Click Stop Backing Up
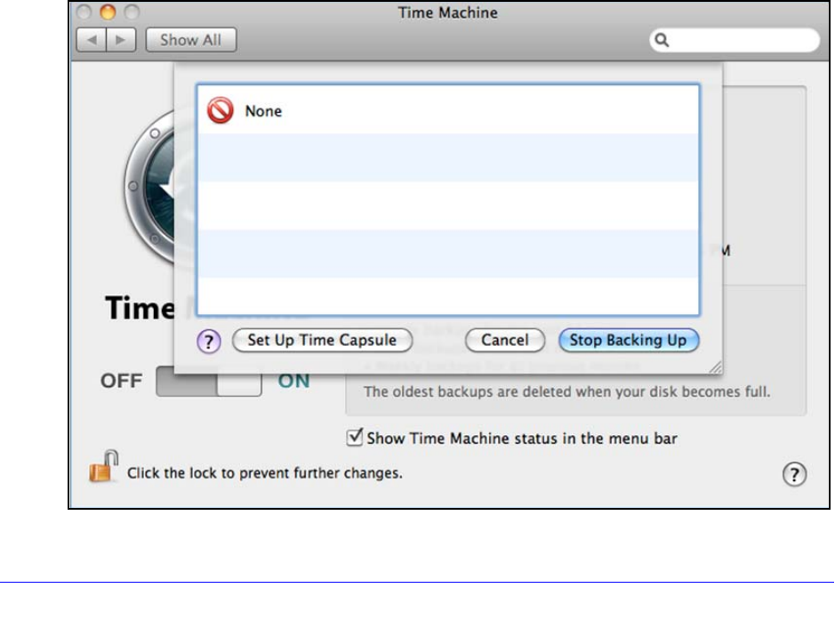The image size is (835, 644). tap(629, 341)
